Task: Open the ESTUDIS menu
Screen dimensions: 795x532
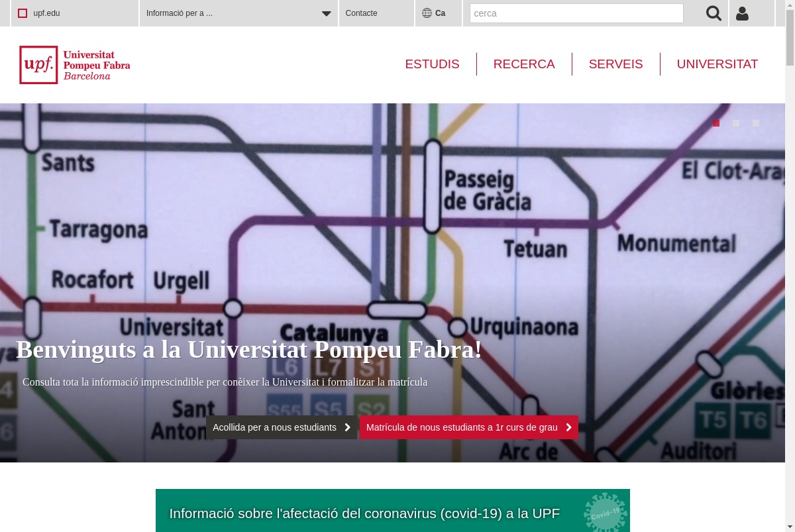Action: tap(432, 64)
